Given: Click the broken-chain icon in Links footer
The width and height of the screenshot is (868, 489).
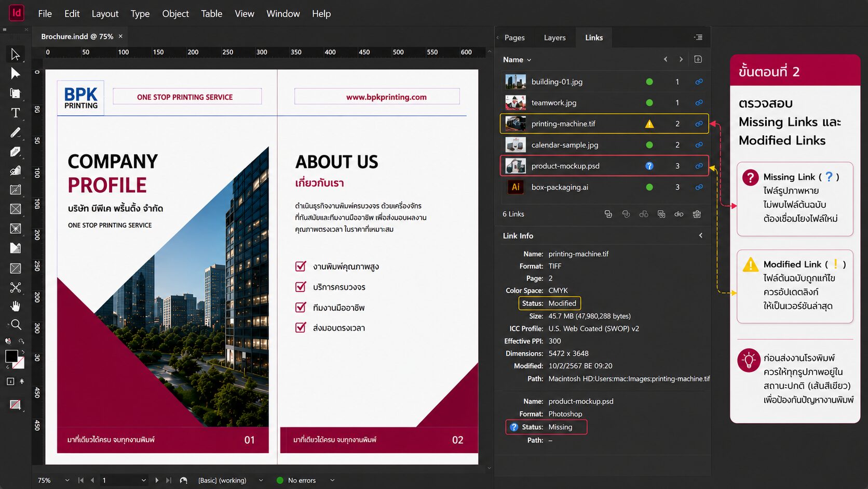Looking at the screenshot, I should [x=644, y=214].
